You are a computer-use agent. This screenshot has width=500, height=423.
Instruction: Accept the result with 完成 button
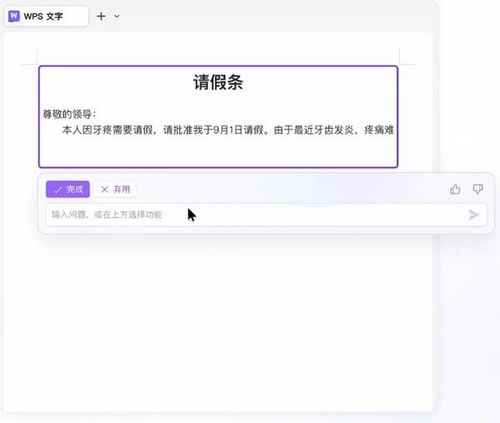pyautogui.click(x=68, y=189)
